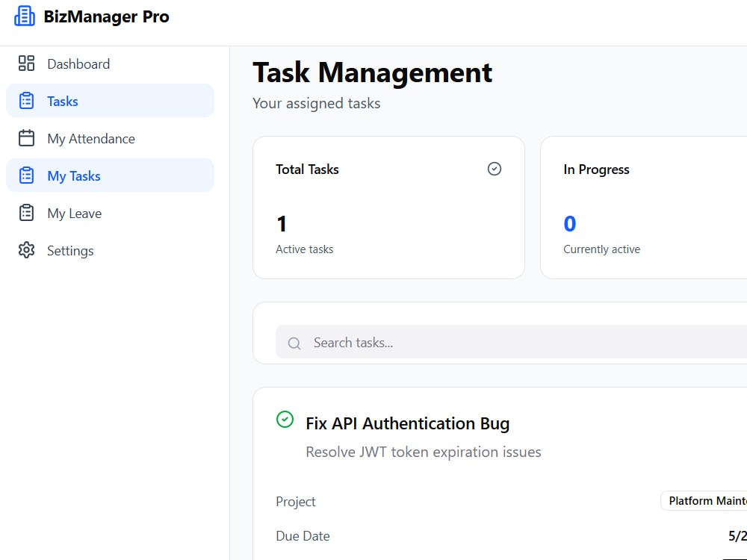
Task: Click the 'Currently active' caption
Action: coord(601,249)
